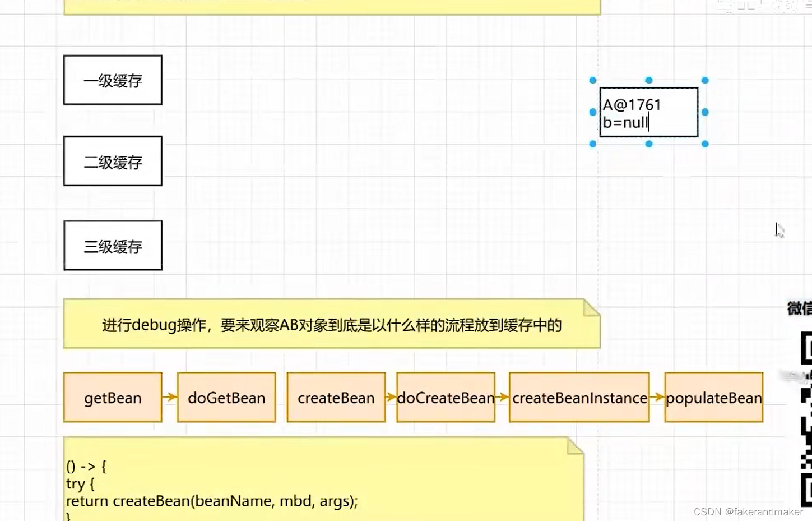Click inside the A@1761 b=null text box
This screenshot has width=812, height=521.
coord(649,112)
